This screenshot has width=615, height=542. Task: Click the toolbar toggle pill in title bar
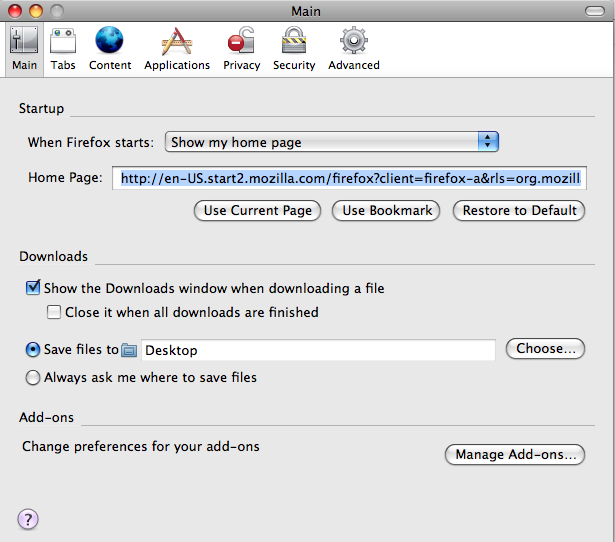pos(595,11)
